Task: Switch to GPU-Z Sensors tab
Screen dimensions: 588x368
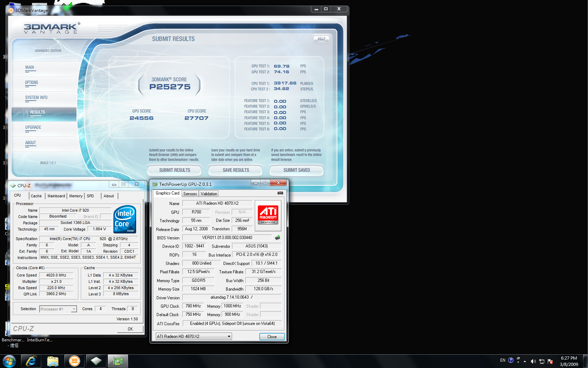Action: (190, 194)
